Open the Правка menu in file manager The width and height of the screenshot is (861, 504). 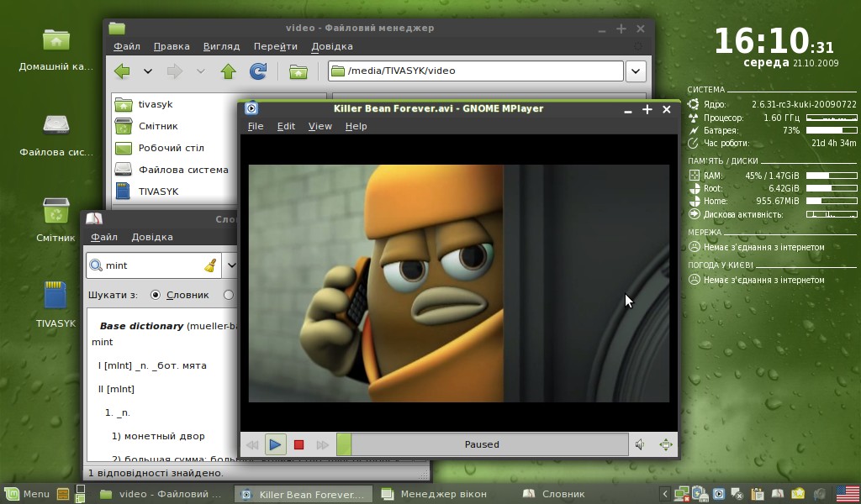click(x=172, y=46)
